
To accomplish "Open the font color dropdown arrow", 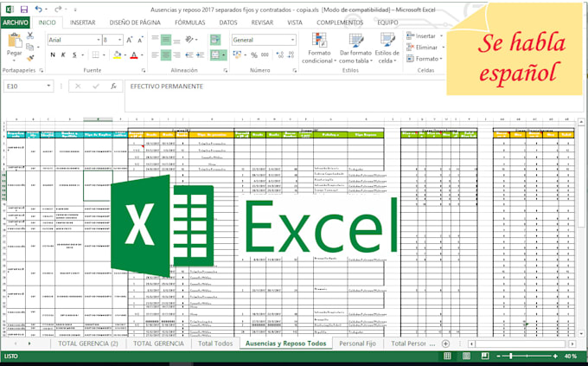I will pos(142,55).
